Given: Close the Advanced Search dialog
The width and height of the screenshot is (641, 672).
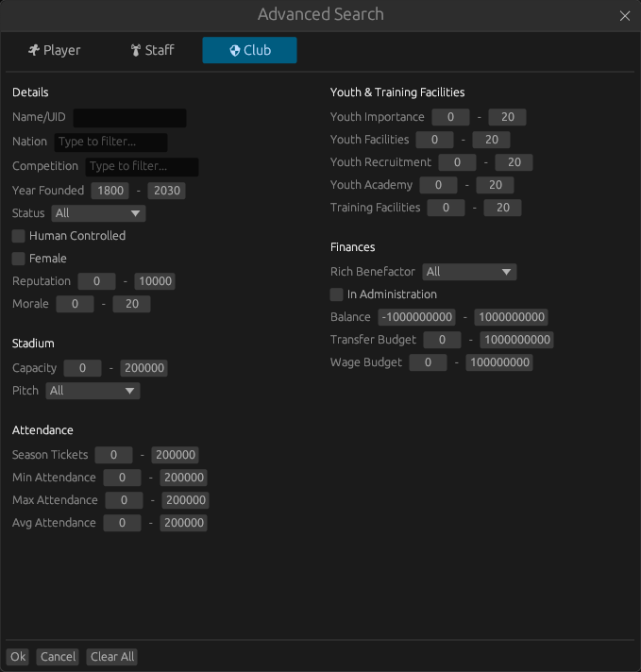Looking at the screenshot, I should 624,16.
